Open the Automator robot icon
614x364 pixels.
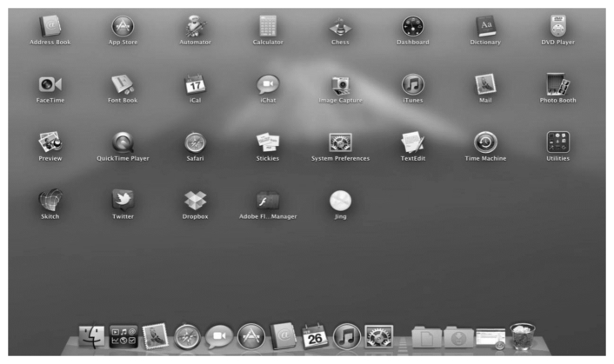(195, 26)
